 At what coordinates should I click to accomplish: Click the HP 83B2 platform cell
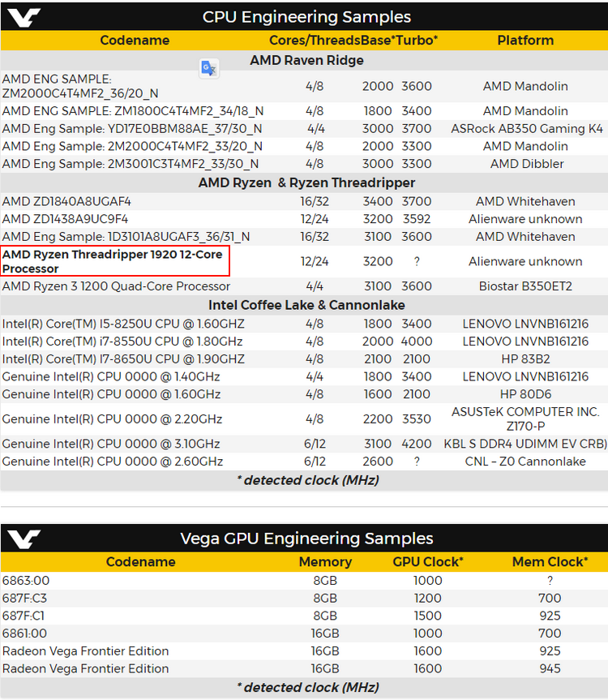tap(525, 359)
